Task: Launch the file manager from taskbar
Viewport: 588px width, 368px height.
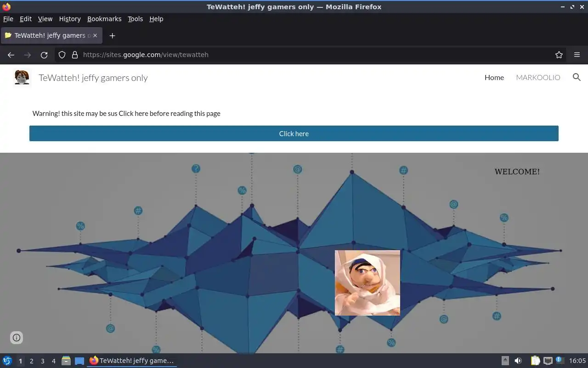Action: (66, 361)
